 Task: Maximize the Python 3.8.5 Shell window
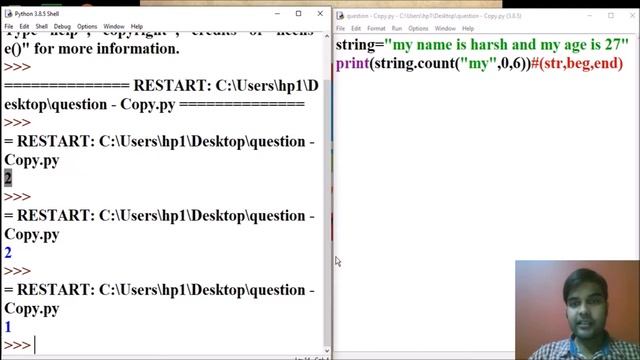click(x=299, y=14)
